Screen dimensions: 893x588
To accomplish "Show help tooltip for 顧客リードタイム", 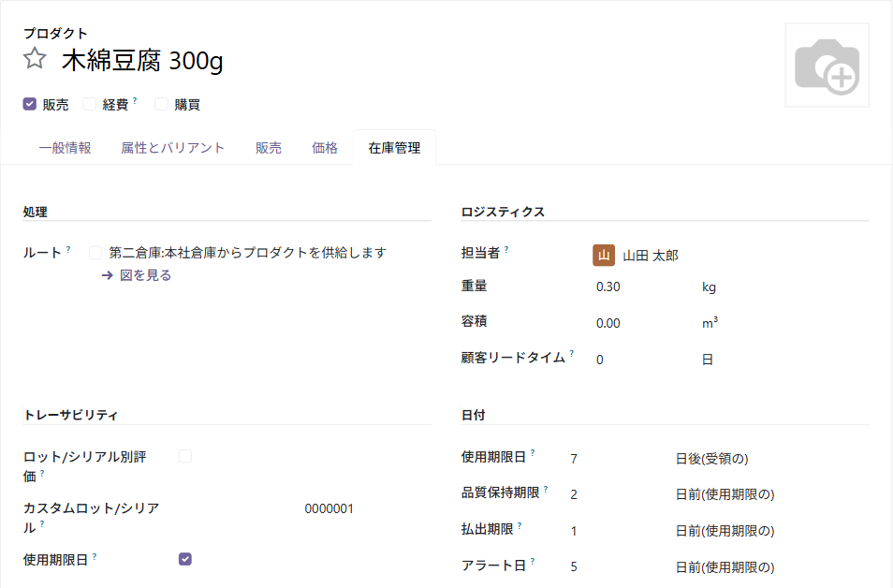I will pyautogui.click(x=572, y=354).
